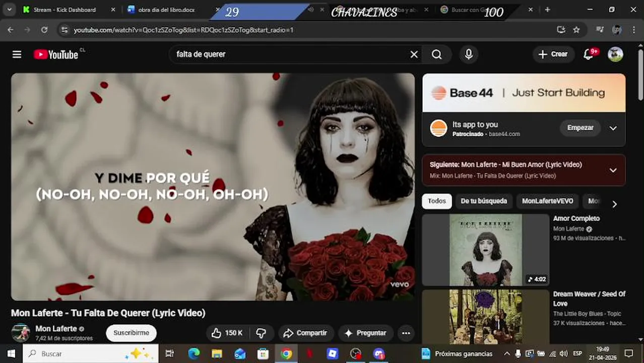The image size is (644, 363).
Task: Open the system volume speaker icon
Action: coord(564,354)
